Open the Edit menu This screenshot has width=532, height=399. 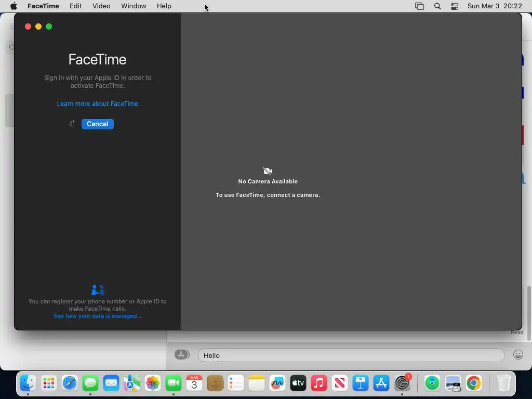[76, 6]
